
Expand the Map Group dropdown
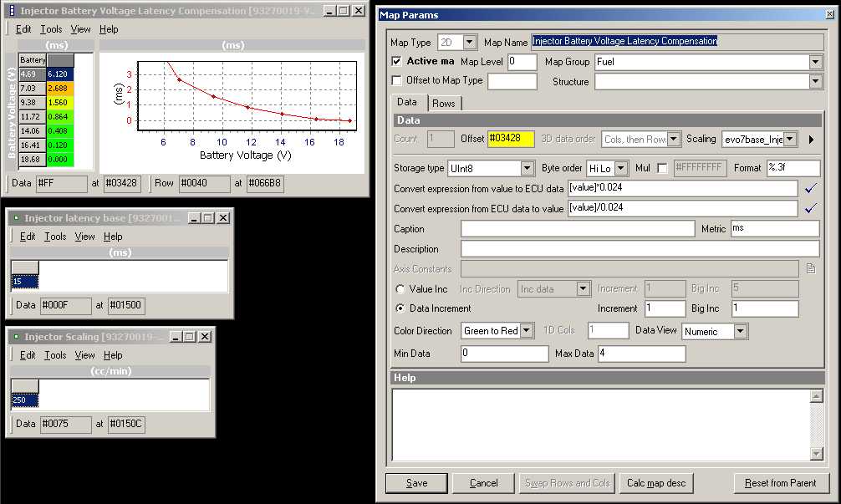tap(815, 62)
